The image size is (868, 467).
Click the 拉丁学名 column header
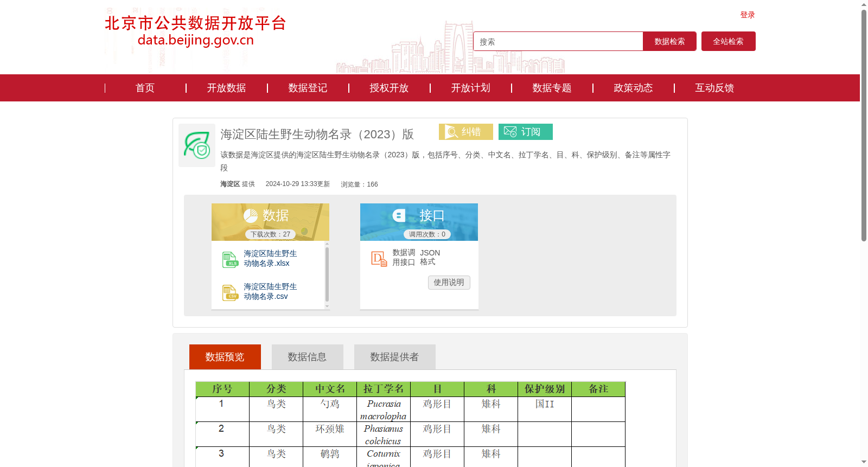point(384,389)
